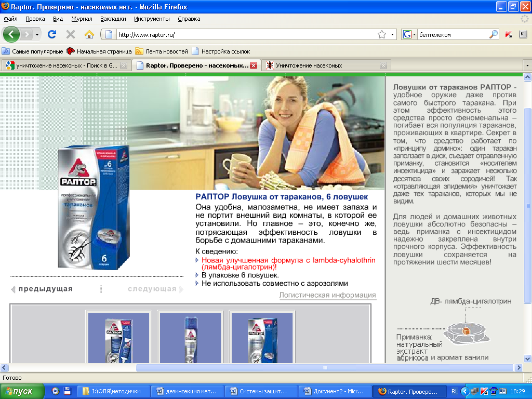Click the page identity icon in the address bar
The width and height of the screenshot is (532, 399).
[x=109, y=34]
